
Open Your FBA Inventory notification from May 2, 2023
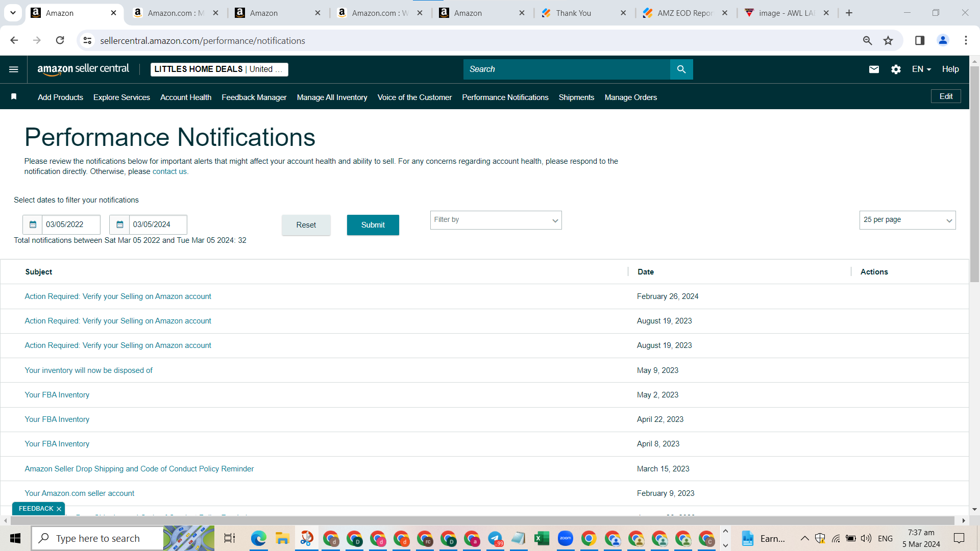click(57, 395)
